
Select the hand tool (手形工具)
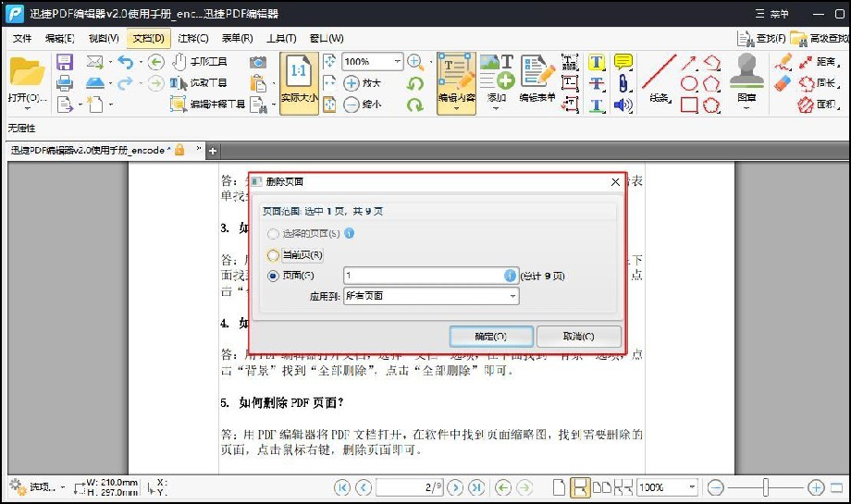[x=200, y=62]
